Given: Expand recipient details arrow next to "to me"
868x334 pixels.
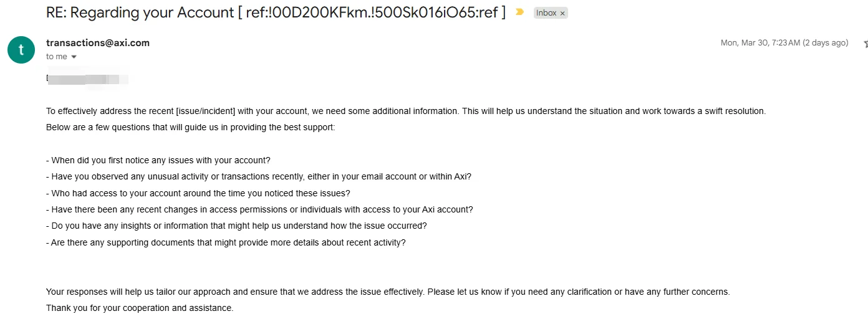Looking at the screenshot, I should point(74,57).
